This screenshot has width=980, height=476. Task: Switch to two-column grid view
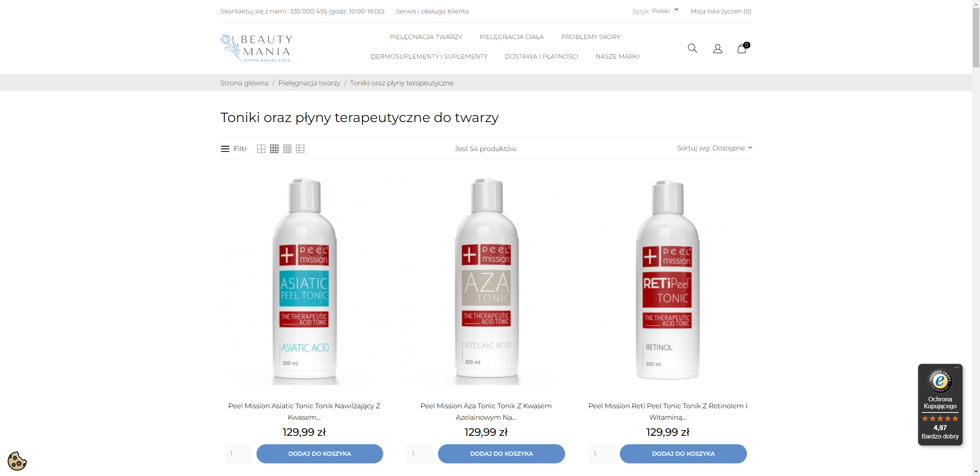[x=261, y=149]
